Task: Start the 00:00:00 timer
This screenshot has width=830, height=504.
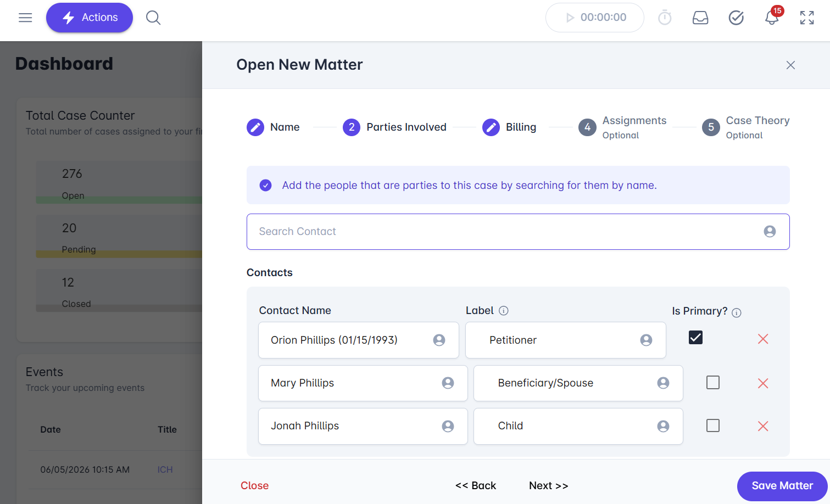Action: [595, 18]
